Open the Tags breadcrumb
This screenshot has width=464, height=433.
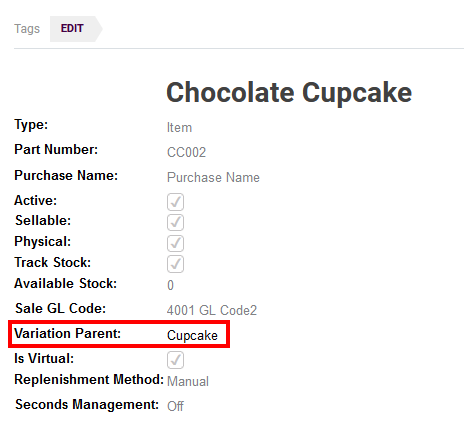coord(27,29)
